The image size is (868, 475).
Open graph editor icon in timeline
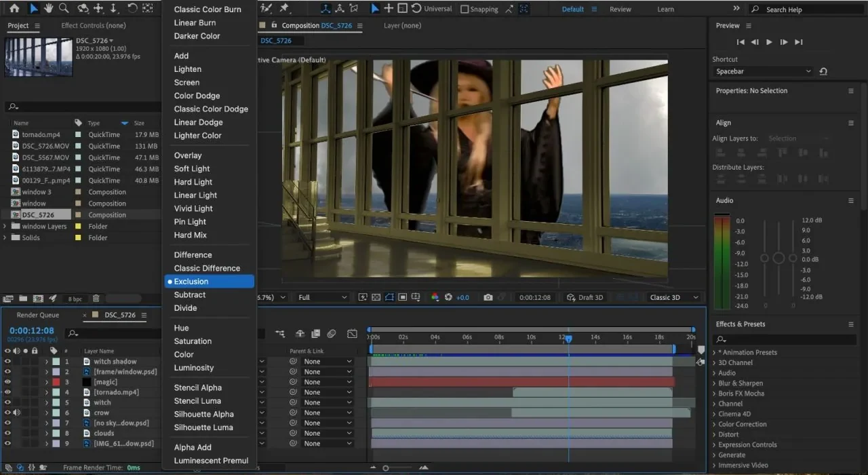[x=352, y=334]
